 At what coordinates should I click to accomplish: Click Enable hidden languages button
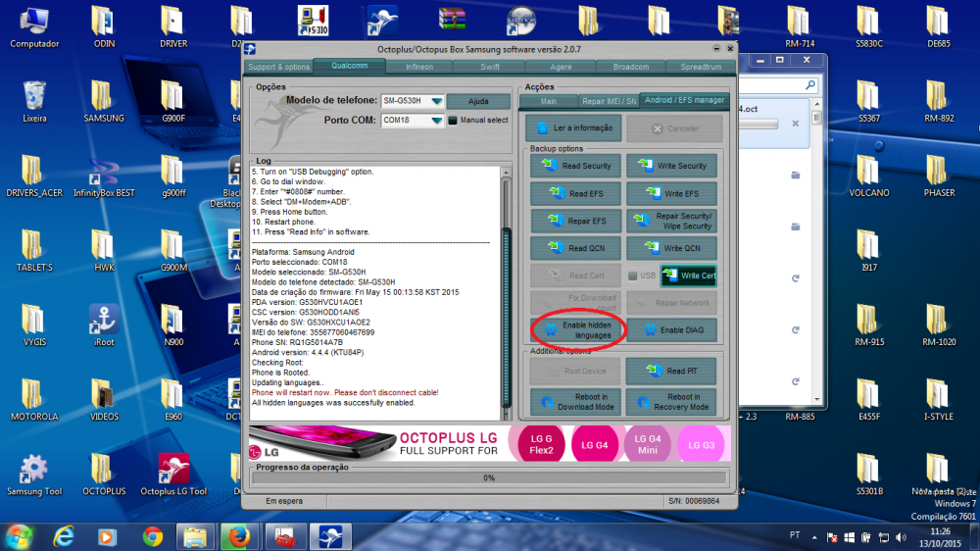(x=575, y=330)
